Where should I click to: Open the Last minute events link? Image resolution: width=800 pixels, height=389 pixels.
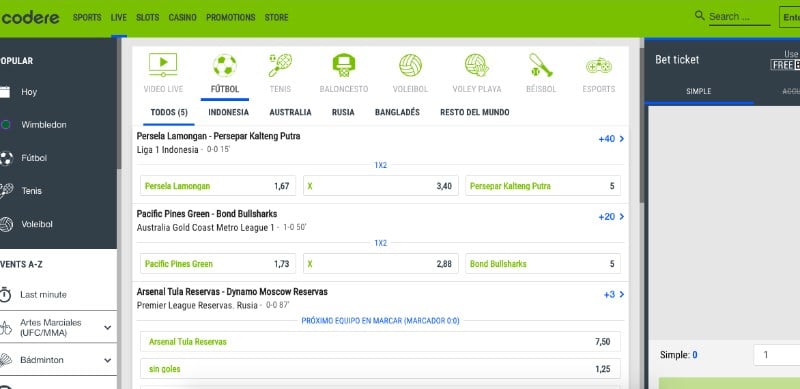[43, 295]
